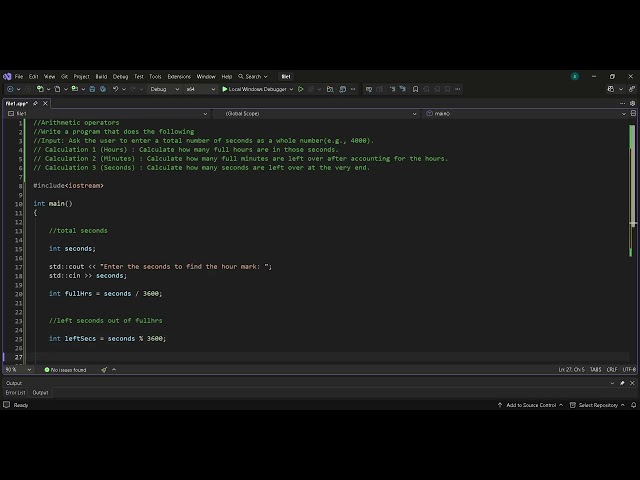Toggle a bookmark on the current line
This screenshot has height=480, width=640.
pyautogui.click(x=416, y=89)
